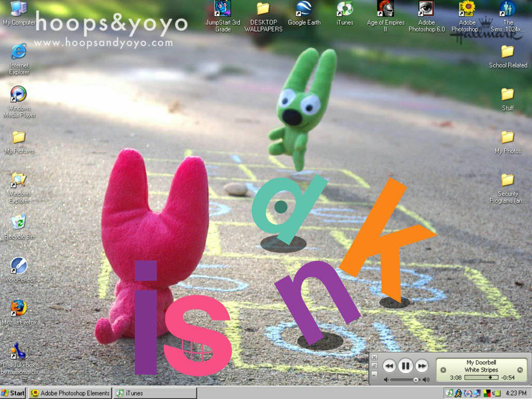Image resolution: width=532 pixels, height=399 pixels.
Task: Go to the previous track in iTunes
Action: [389, 366]
